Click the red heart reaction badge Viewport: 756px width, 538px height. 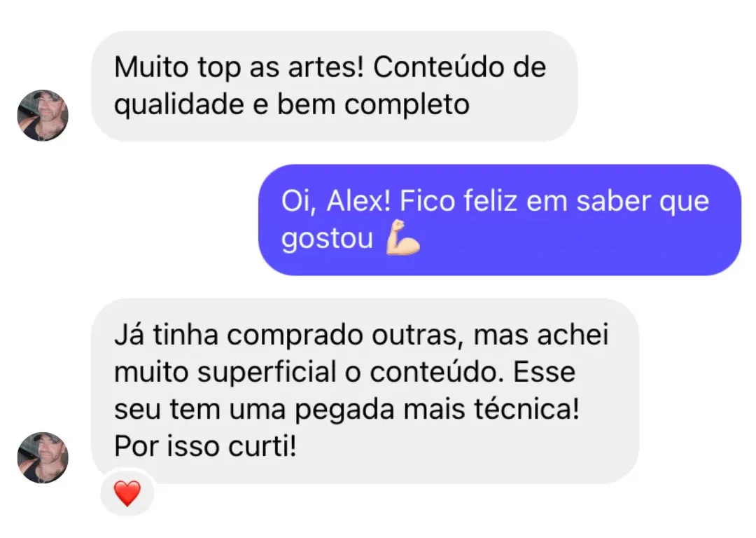coord(127,493)
